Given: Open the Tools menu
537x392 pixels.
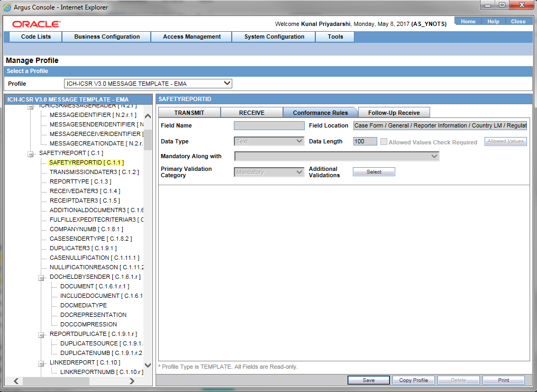Looking at the screenshot, I should [335, 37].
